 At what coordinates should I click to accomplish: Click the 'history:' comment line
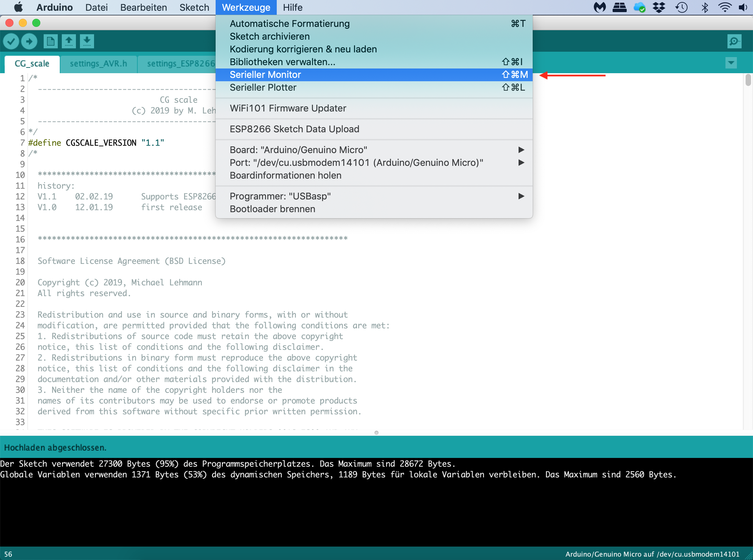click(x=56, y=186)
